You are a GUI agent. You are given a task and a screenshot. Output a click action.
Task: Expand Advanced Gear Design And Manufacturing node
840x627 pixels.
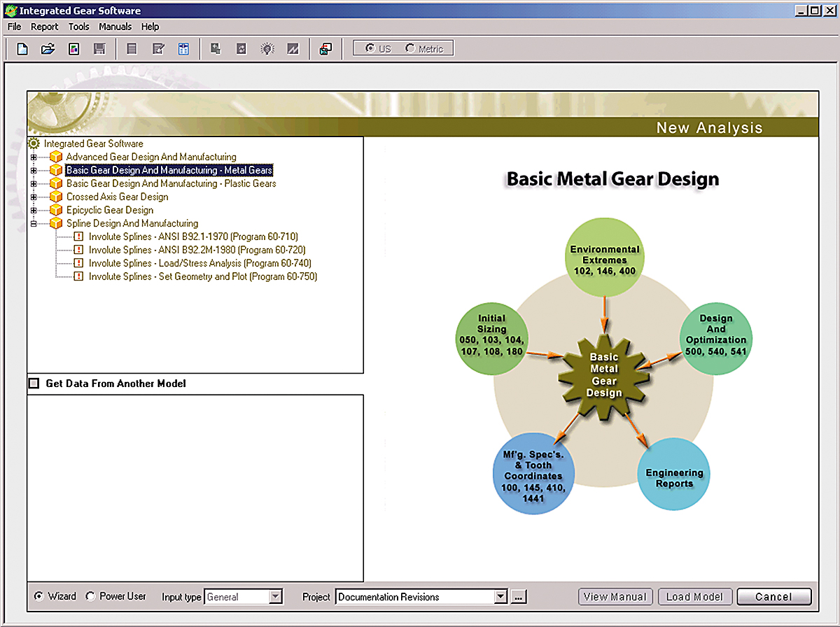[33, 157]
